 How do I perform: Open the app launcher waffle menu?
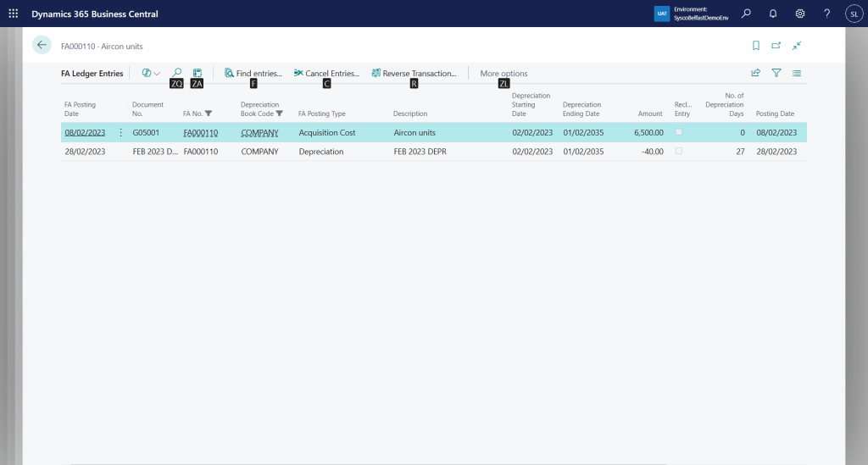(13, 14)
